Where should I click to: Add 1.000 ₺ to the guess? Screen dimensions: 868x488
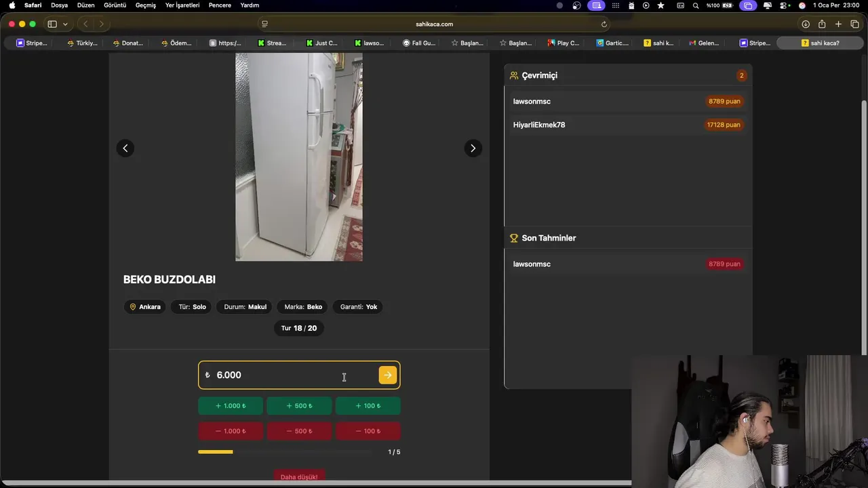231,406
